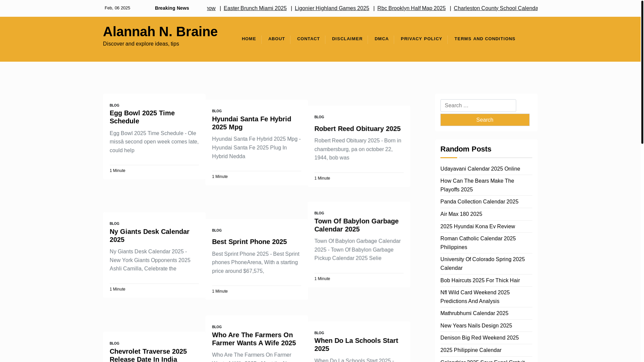Screen dimensions: 644x362
Task: Open Bob Haircuts 2025 For Thick Hair
Action: tap(480, 281)
